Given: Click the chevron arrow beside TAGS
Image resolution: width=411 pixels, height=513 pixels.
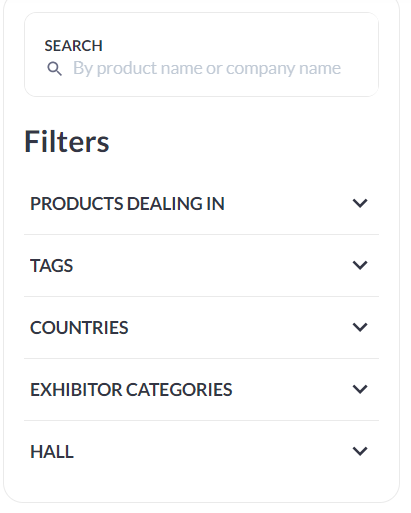Looking at the screenshot, I should point(360,265).
